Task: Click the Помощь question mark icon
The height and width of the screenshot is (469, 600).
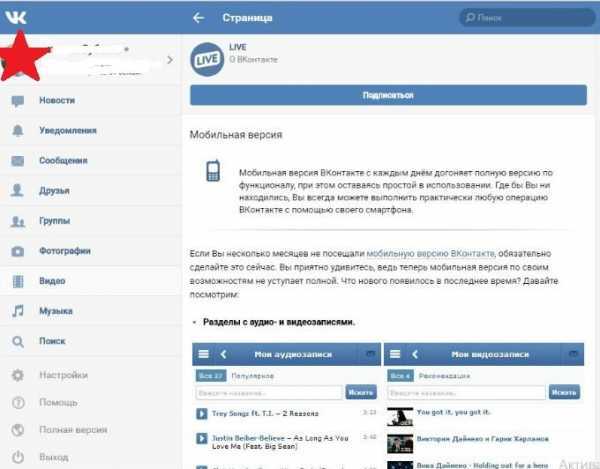Action: [18, 403]
